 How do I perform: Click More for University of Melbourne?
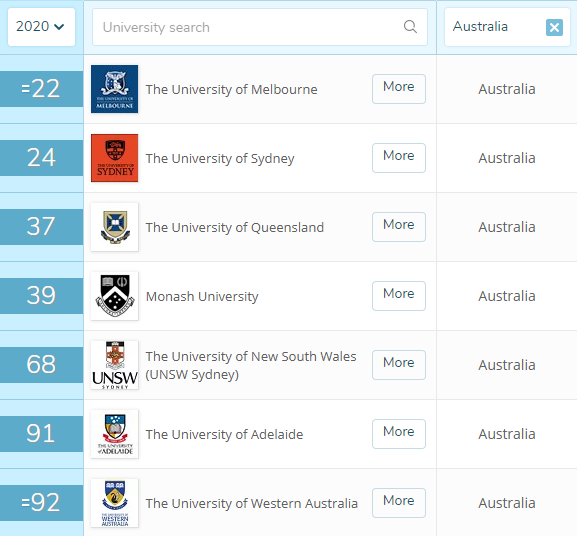(x=399, y=89)
